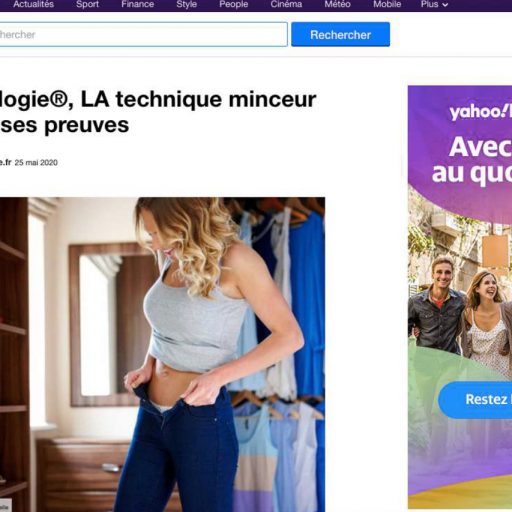Click the article source link ending in .fr

[5, 162]
